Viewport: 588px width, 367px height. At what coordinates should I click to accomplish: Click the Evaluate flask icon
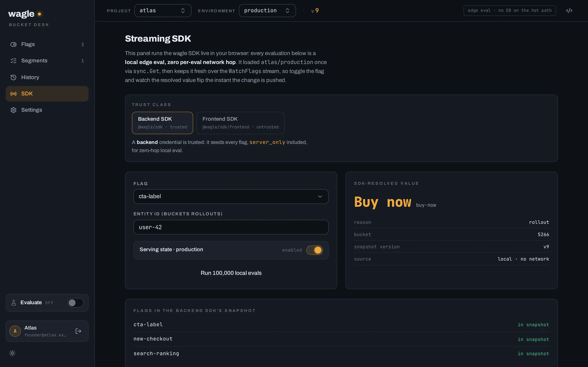(x=14, y=303)
